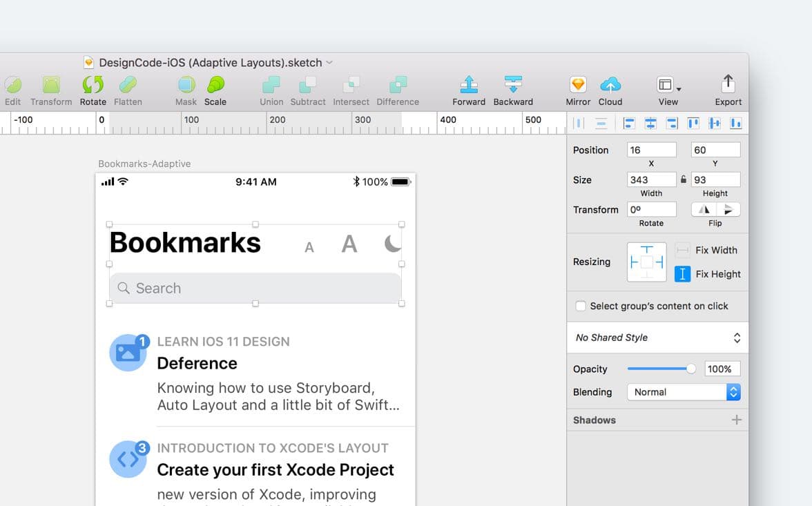Select INTRODUCTION TO XCODE'S LAYOUT caption

coord(273,448)
